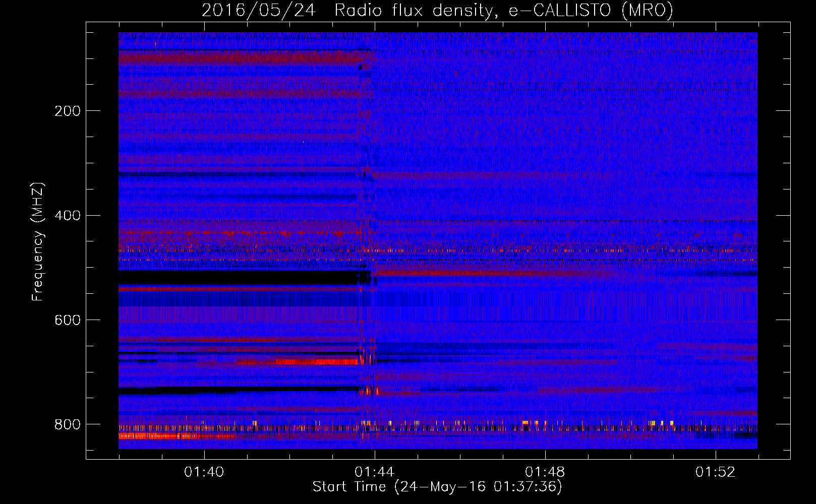Image resolution: width=816 pixels, height=504 pixels.
Task: Click the 01:48 time tick label
Action: tap(545, 472)
